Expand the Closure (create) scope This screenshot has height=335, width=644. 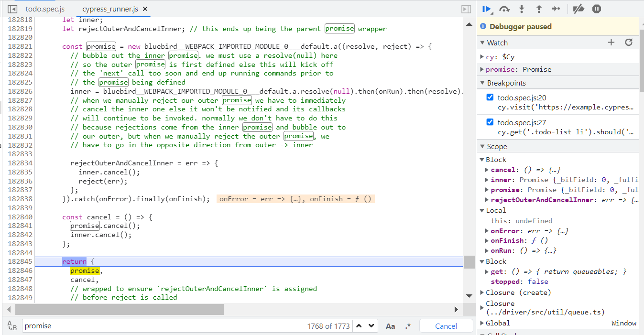[482, 292]
